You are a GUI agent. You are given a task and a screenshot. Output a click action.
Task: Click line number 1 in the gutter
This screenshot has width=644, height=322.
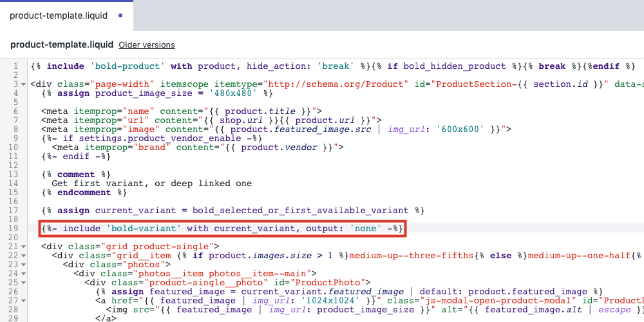tap(15, 66)
